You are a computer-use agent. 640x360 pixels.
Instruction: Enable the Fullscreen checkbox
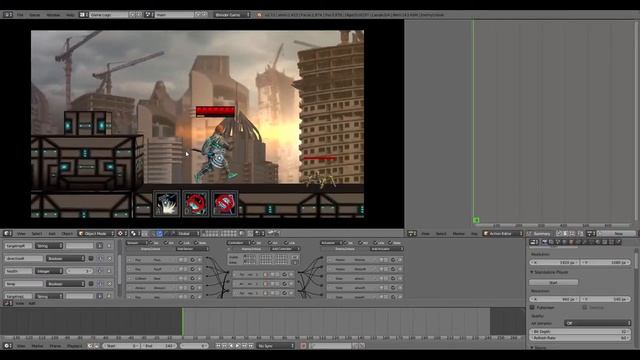tap(532, 307)
